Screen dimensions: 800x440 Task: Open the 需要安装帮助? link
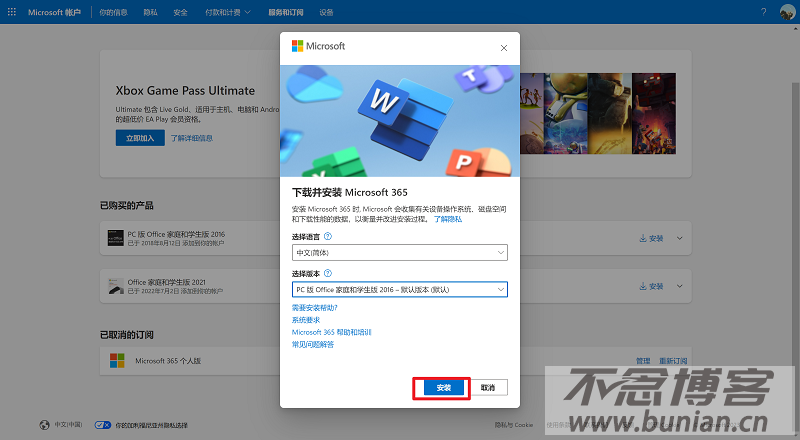click(x=314, y=308)
